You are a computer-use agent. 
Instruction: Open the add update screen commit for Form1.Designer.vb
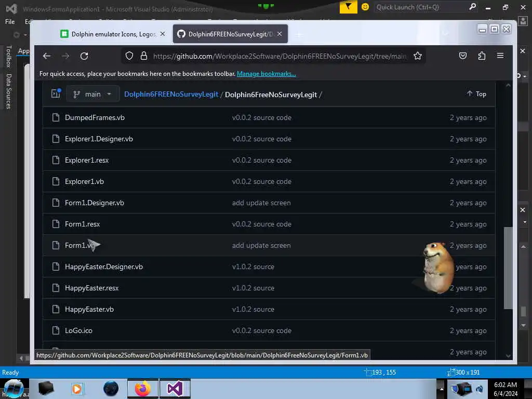tap(261, 203)
